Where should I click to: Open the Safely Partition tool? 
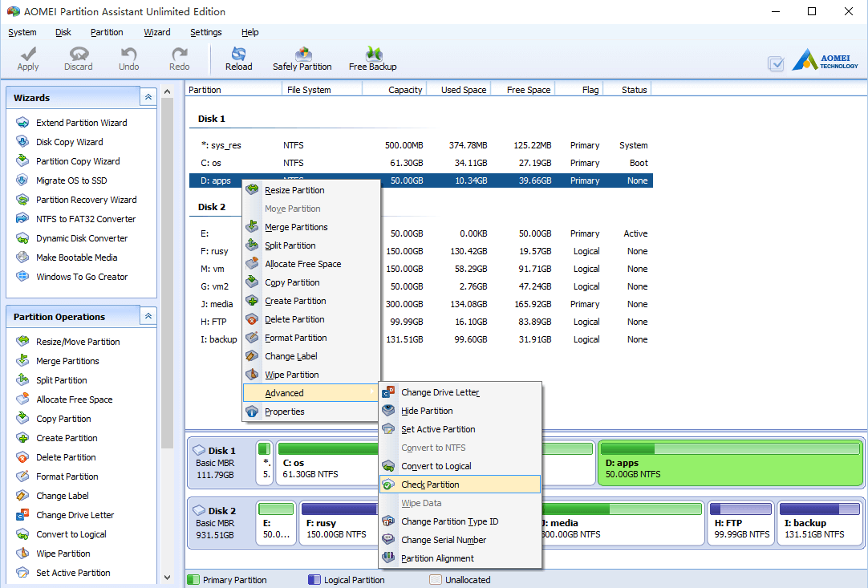pos(302,59)
